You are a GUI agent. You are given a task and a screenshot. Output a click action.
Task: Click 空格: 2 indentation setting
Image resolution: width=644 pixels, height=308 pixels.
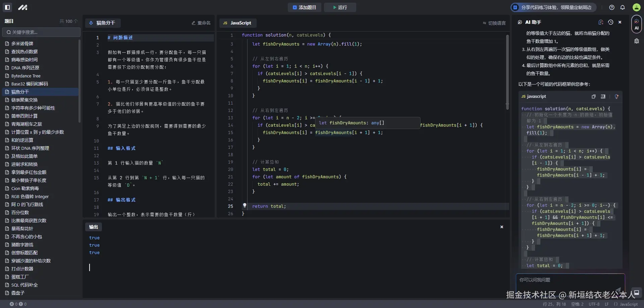click(x=577, y=304)
